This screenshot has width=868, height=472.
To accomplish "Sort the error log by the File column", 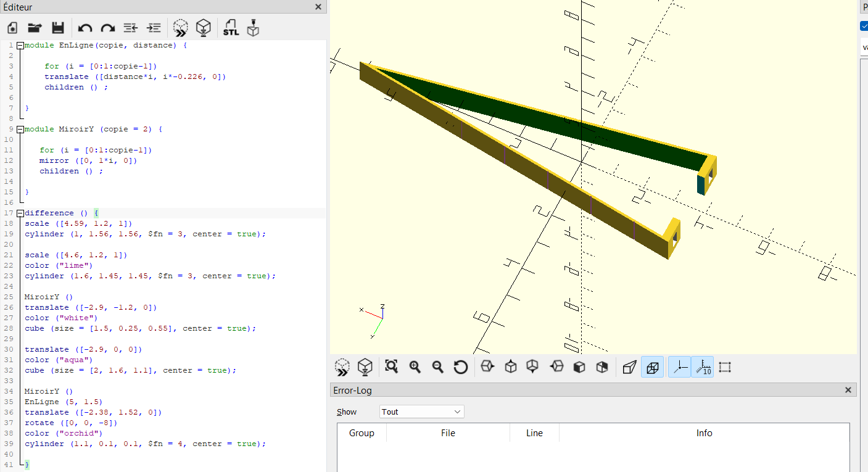I will click(448, 433).
